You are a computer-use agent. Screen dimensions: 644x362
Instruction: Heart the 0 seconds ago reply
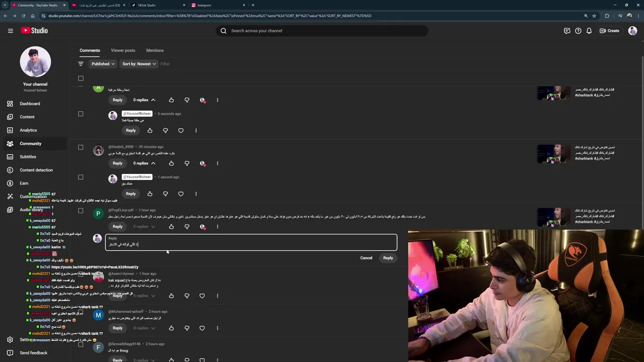(x=181, y=130)
